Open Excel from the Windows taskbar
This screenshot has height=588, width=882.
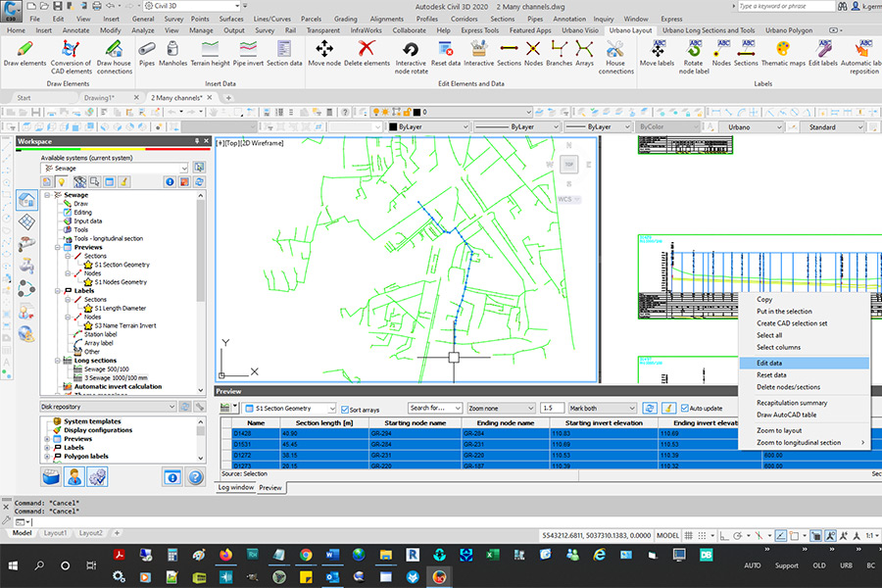tap(493, 555)
